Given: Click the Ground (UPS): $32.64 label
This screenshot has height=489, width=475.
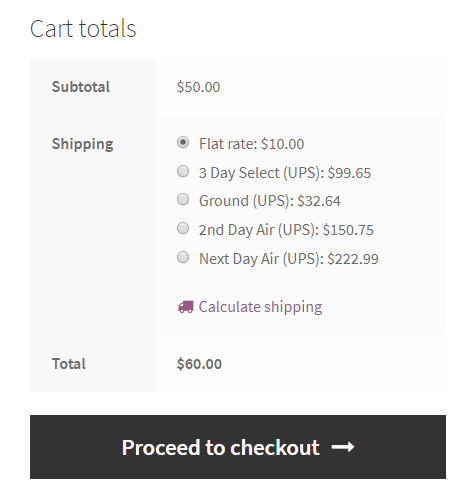Looking at the screenshot, I should [x=269, y=201].
